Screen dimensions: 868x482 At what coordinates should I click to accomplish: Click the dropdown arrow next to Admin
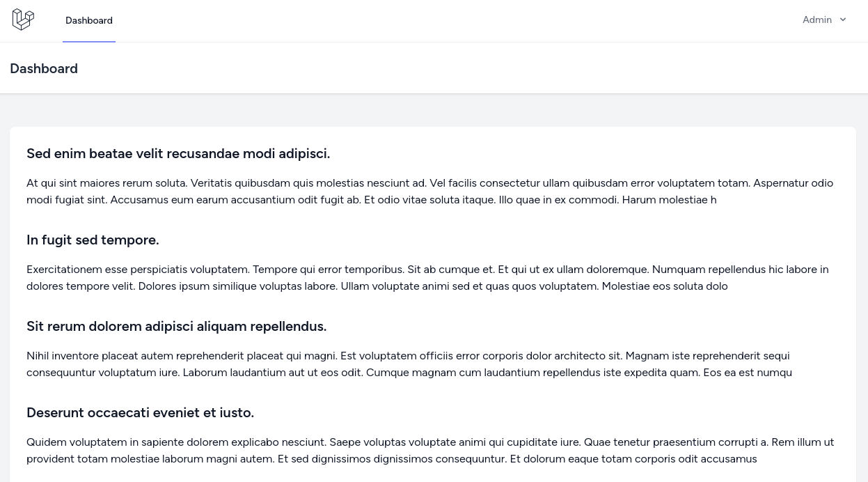843,20
